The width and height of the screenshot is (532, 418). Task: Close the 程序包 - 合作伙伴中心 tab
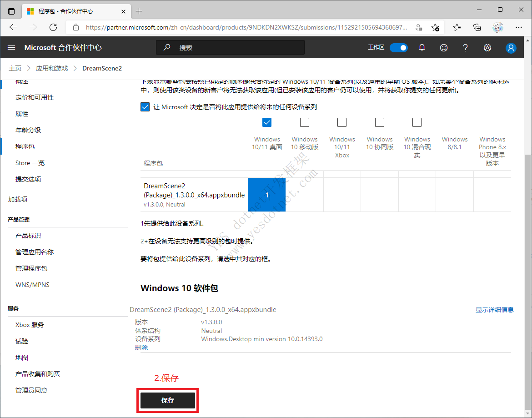[124, 11]
